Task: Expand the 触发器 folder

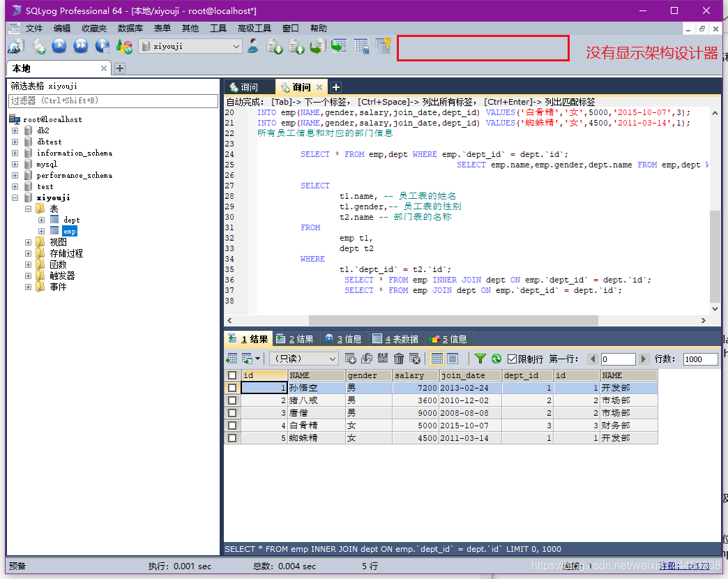Action: (28, 276)
